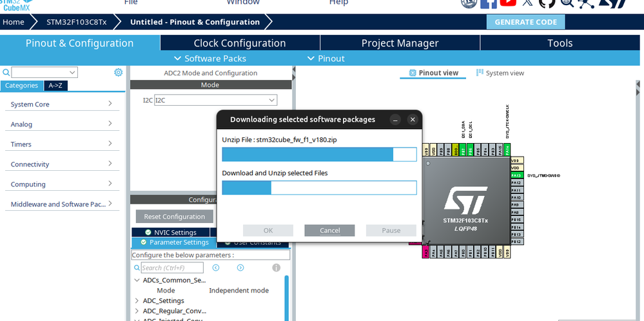
Task: Open the I2C mode dropdown
Action: pos(215,100)
